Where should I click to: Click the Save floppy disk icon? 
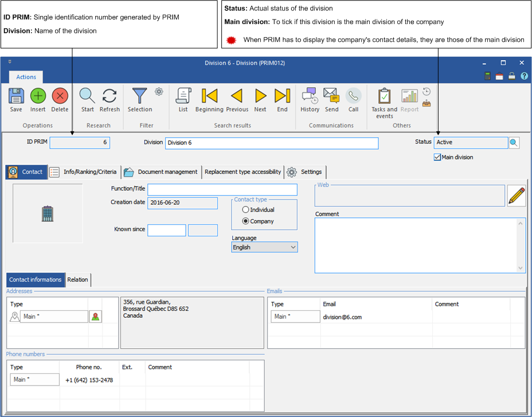[16, 96]
